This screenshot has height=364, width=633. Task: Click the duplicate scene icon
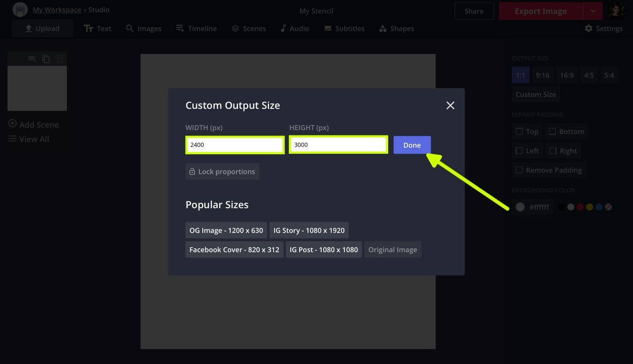click(x=46, y=59)
